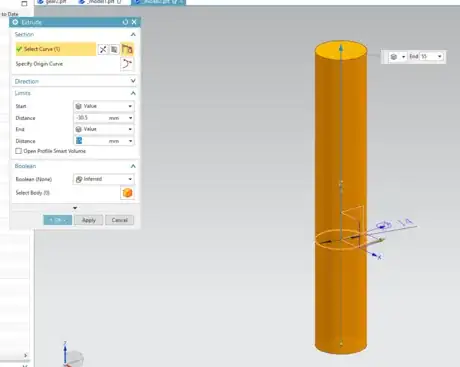Click the OK button in Extrude
The image size is (460, 367).
[58, 220]
